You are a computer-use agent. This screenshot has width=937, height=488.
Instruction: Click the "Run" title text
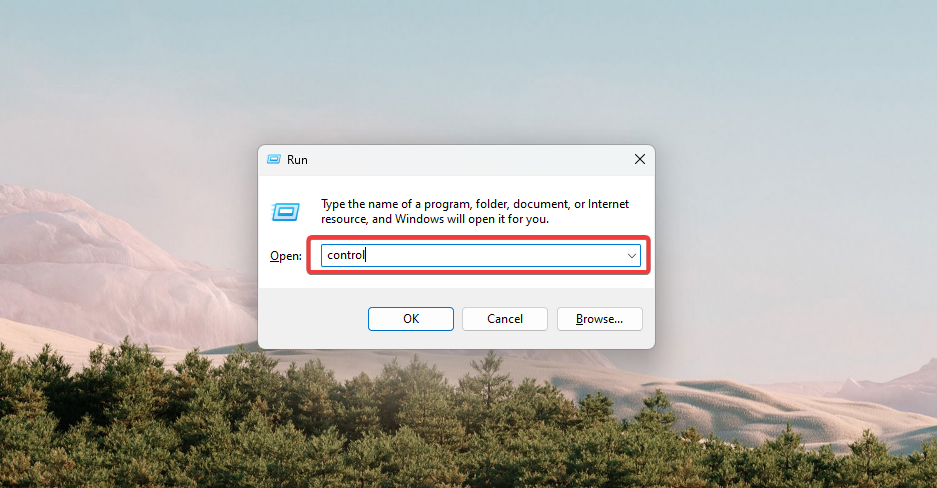click(x=297, y=159)
